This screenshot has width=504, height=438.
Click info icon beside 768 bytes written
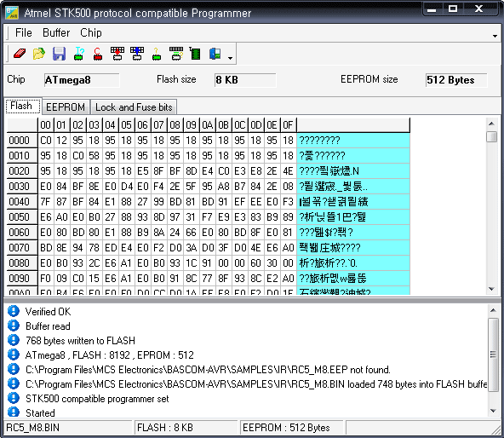[x=14, y=340]
